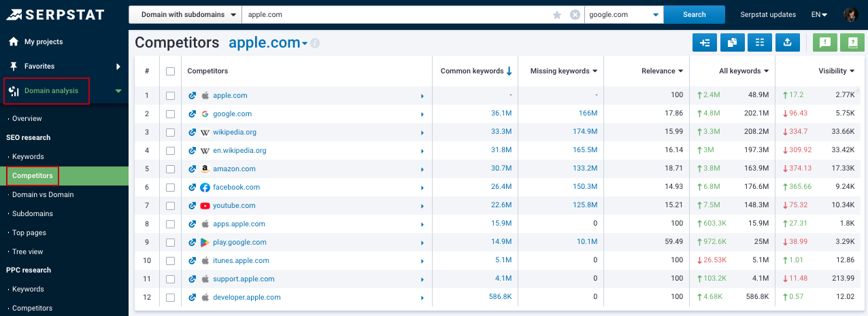Collapse the Domain analysis section
Image resolution: width=868 pixels, height=316 pixels.
(x=118, y=91)
